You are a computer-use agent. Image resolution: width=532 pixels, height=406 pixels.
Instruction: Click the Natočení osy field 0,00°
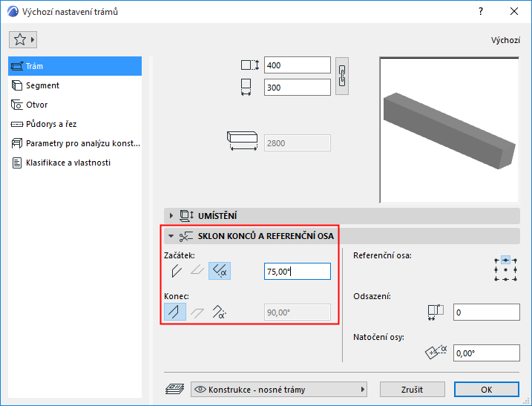[487, 353]
